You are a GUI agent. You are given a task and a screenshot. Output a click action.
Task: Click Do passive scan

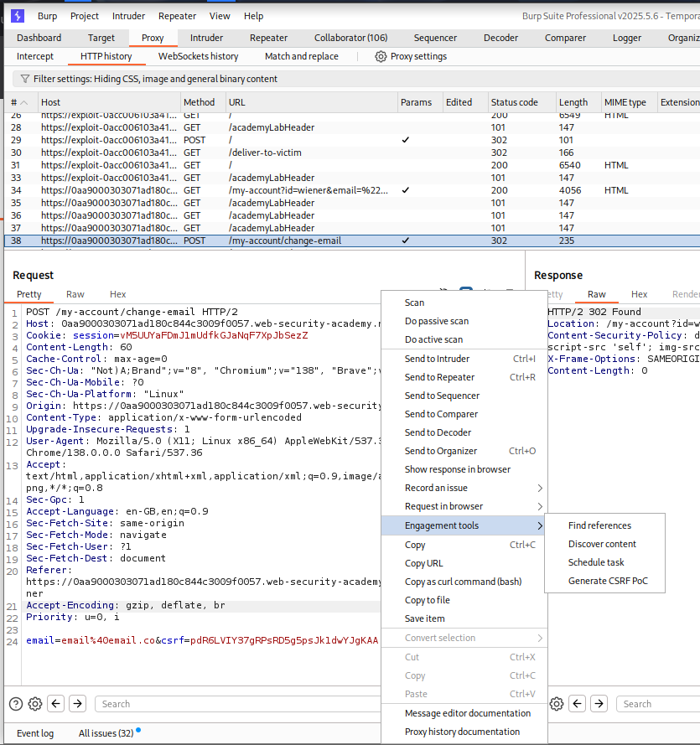tap(464, 321)
